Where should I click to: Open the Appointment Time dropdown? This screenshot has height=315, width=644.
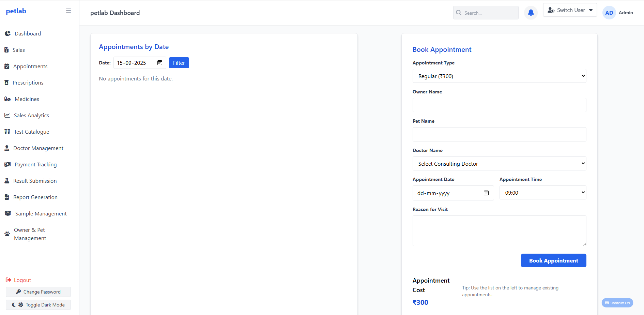pos(542,192)
